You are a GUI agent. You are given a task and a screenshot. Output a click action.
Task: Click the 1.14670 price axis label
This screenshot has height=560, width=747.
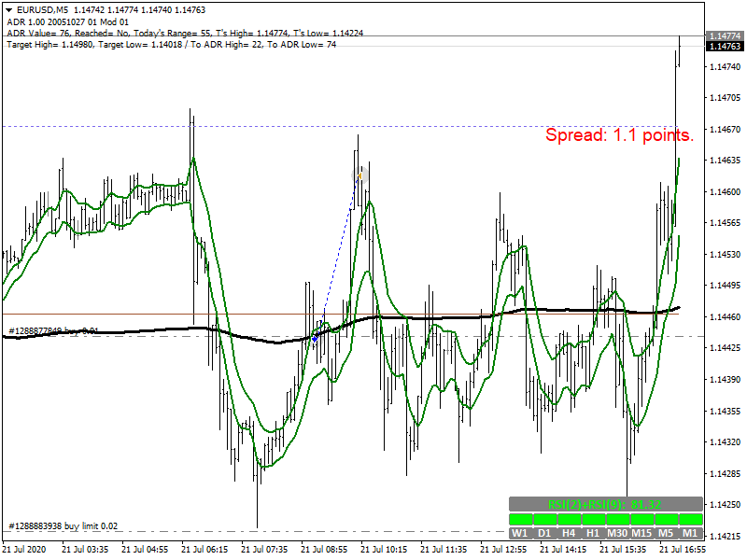726,130
